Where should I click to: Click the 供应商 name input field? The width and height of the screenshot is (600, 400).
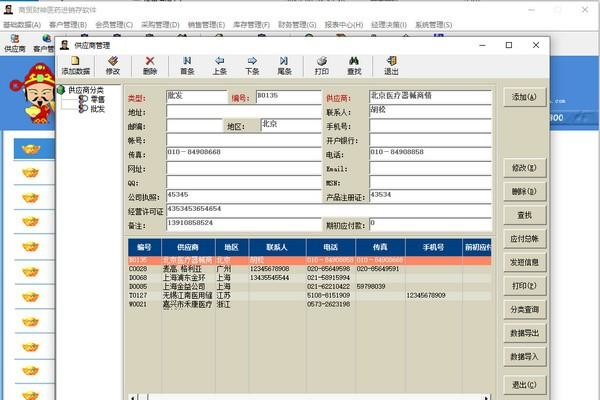(430, 97)
